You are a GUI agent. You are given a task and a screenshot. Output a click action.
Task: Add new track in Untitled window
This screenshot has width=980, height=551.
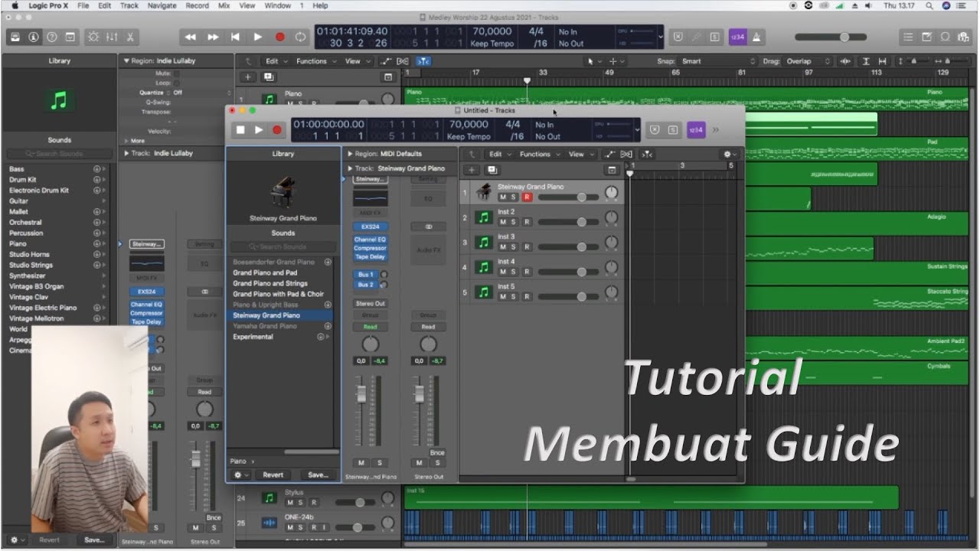point(472,170)
